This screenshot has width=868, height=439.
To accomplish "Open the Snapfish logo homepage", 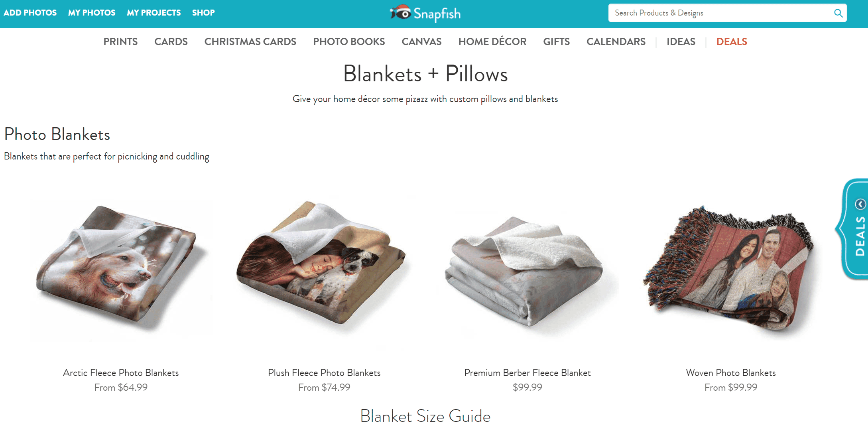I will [x=425, y=13].
